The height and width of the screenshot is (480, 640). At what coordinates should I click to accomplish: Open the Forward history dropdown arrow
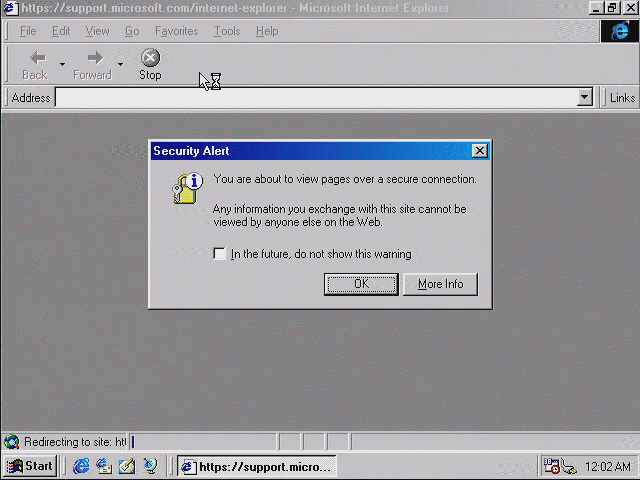[x=120, y=64]
